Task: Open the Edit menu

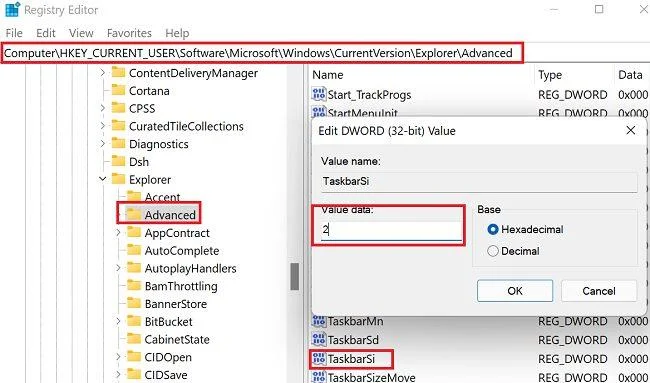Action: (46, 33)
